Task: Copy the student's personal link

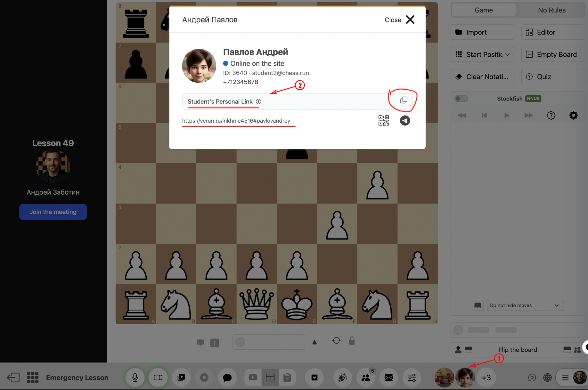Action: (x=404, y=100)
